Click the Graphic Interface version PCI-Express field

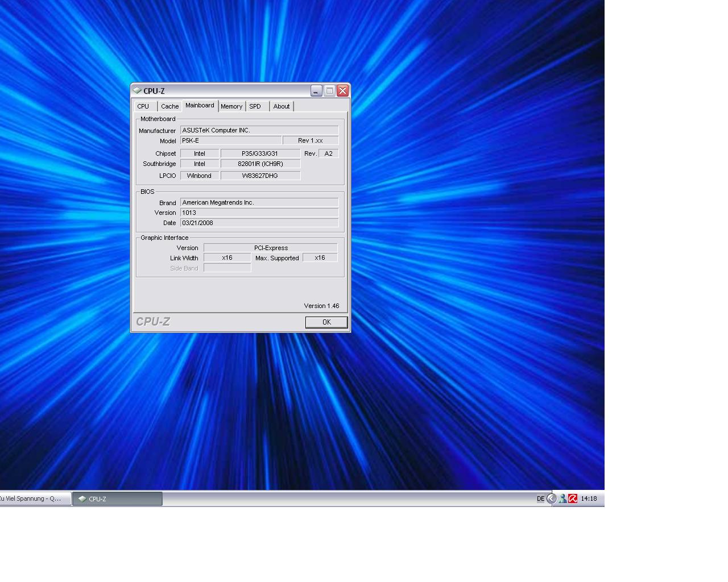(x=271, y=248)
